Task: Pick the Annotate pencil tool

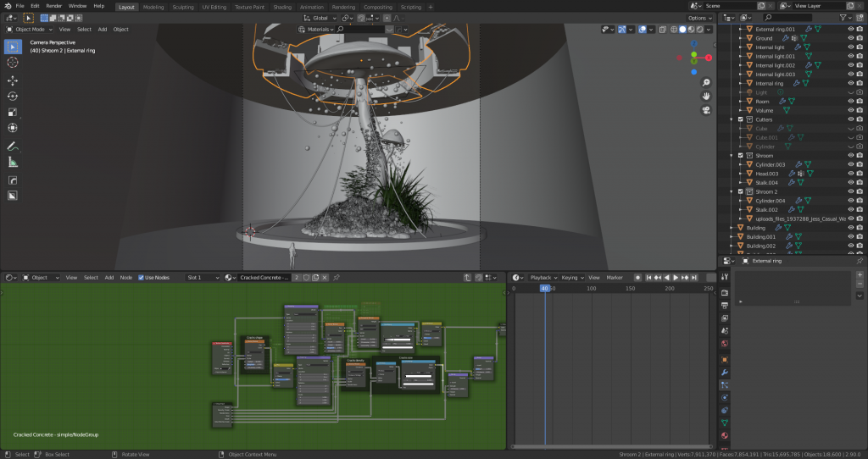Action: 13,146
